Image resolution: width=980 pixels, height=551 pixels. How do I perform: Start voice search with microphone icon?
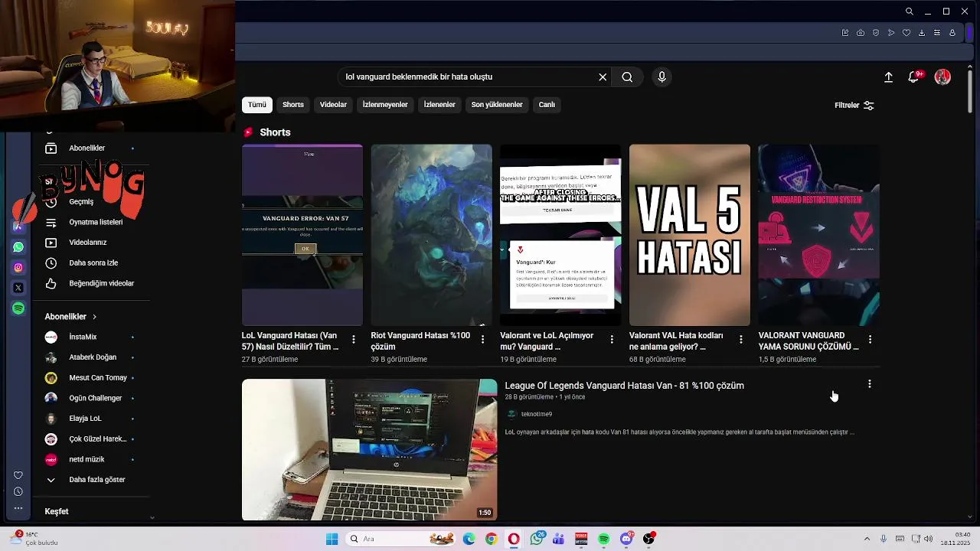point(662,77)
